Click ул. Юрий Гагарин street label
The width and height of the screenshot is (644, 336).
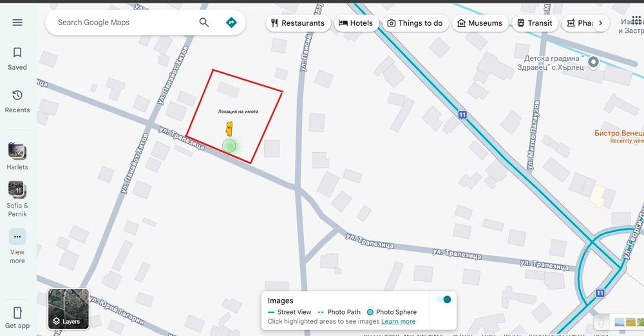click(117, 310)
